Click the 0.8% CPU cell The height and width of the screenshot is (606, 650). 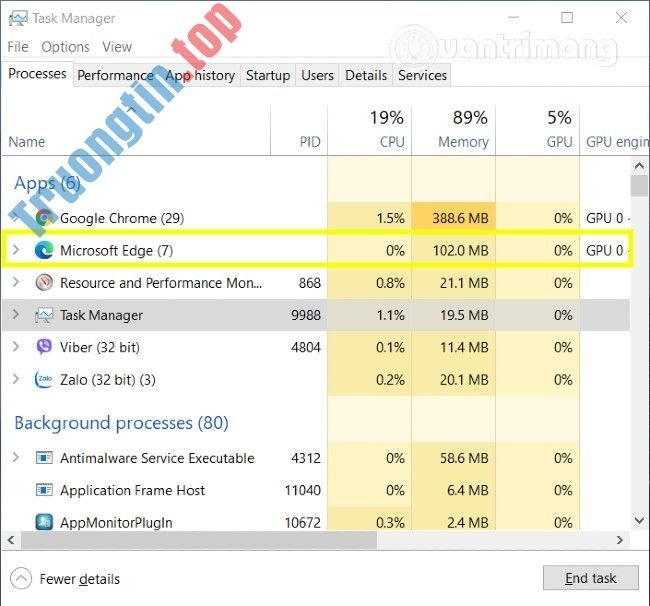(x=370, y=283)
